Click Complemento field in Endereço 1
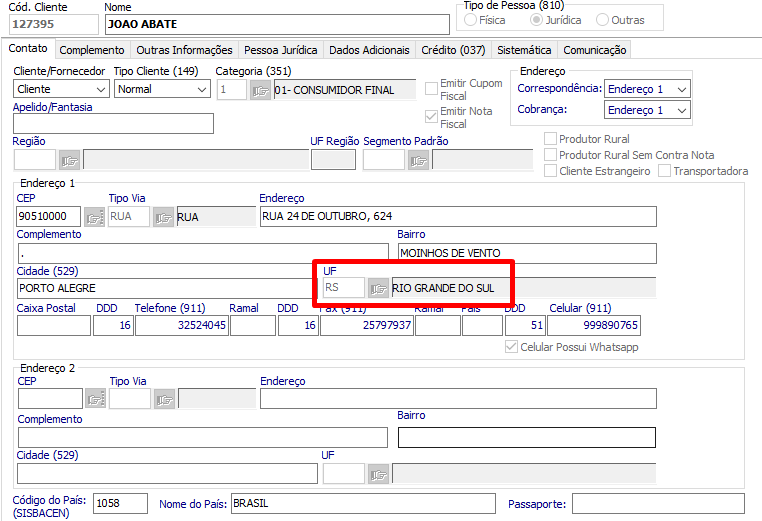Screen dimensions: 762x521 [x=203, y=253]
